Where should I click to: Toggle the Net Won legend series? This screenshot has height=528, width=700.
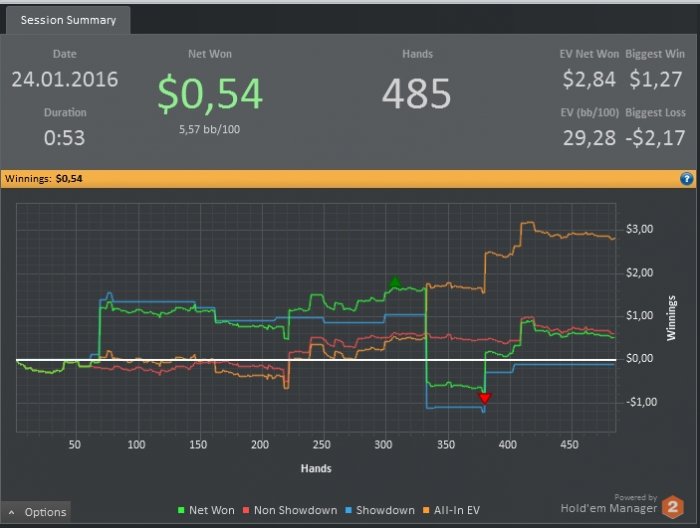click(206, 510)
